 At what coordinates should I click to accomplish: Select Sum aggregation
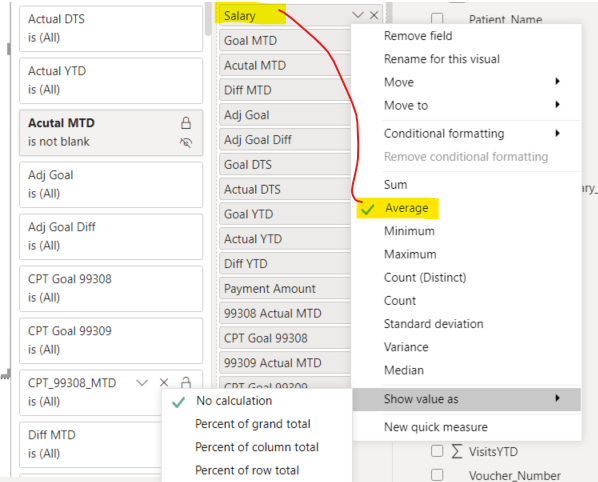[467, 185]
